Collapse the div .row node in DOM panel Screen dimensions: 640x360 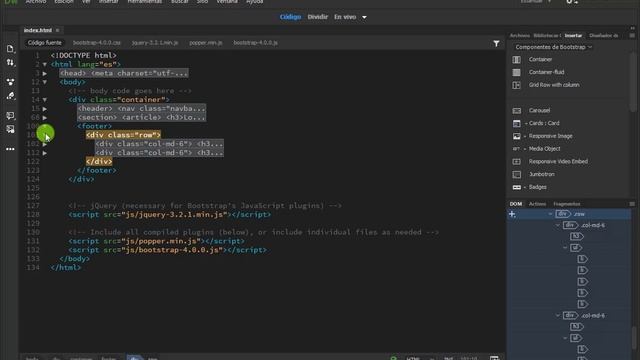click(x=550, y=214)
